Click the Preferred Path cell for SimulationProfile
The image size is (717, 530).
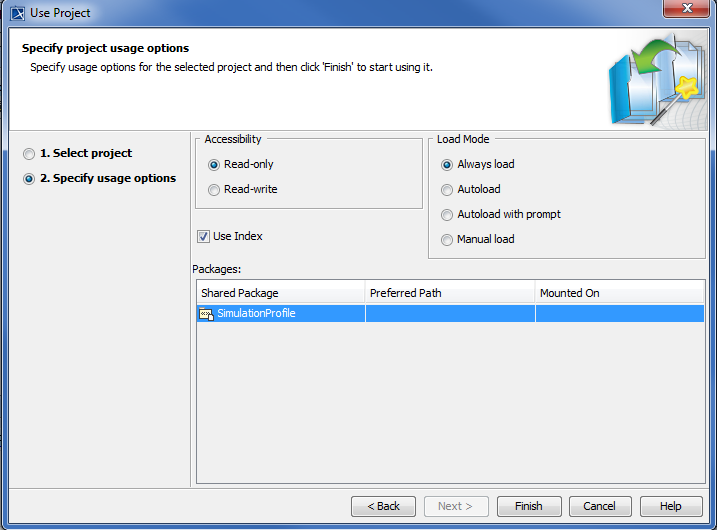pyautogui.click(x=450, y=313)
